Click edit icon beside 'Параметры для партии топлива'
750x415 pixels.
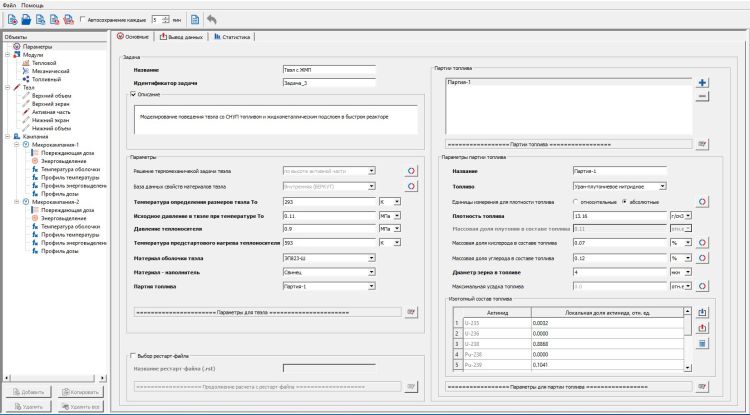[x=702, y=386]
